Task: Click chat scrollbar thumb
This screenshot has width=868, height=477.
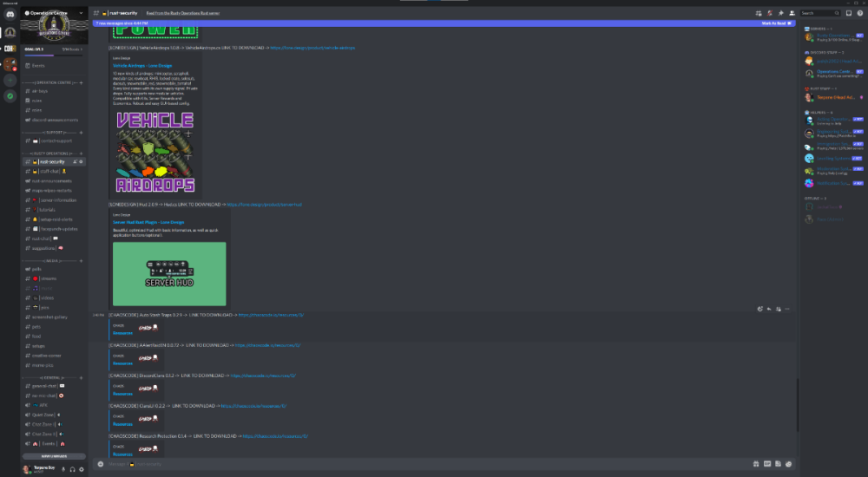Action: coord(798,404)
